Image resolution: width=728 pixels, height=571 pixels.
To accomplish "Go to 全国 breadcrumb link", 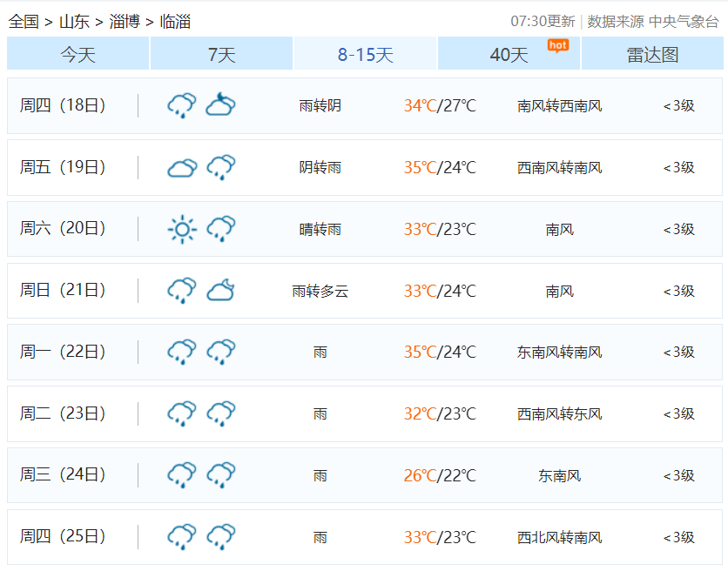I will (x=24, y=22).
